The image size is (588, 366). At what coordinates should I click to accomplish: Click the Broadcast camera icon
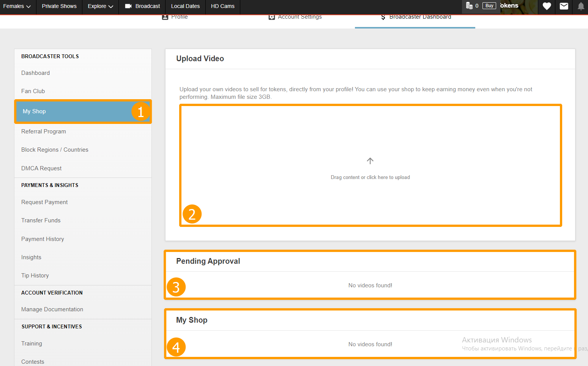click(x=128, y=6)
